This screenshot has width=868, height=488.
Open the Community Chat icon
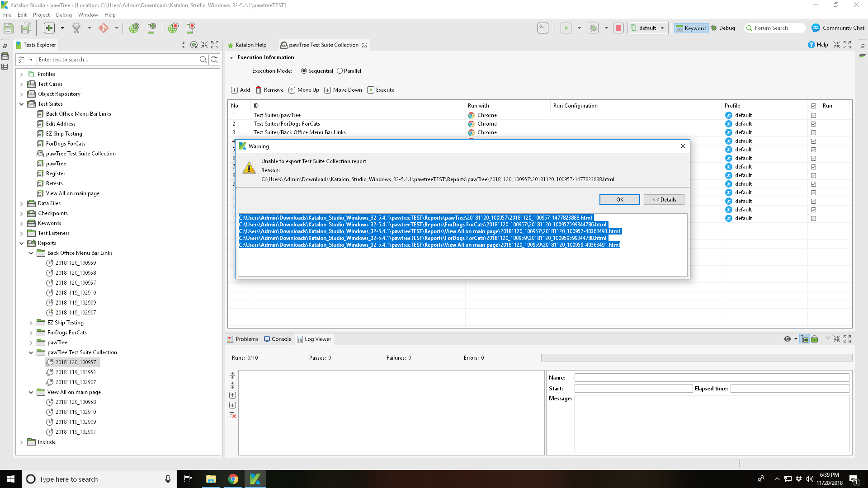click(816, 28)
